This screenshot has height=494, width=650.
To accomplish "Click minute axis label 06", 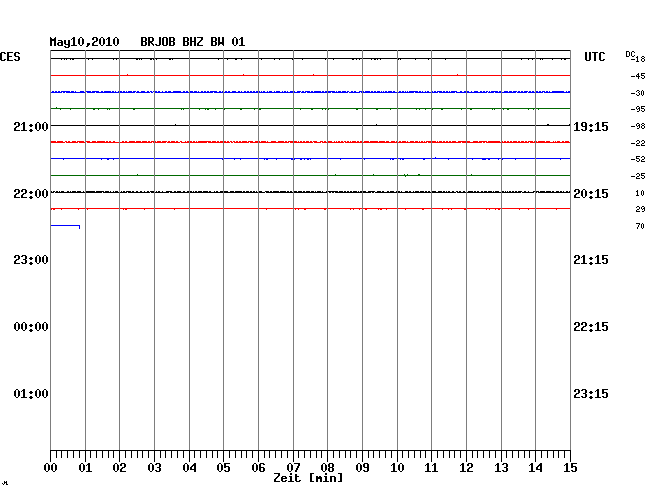I will tap(258, 468).
